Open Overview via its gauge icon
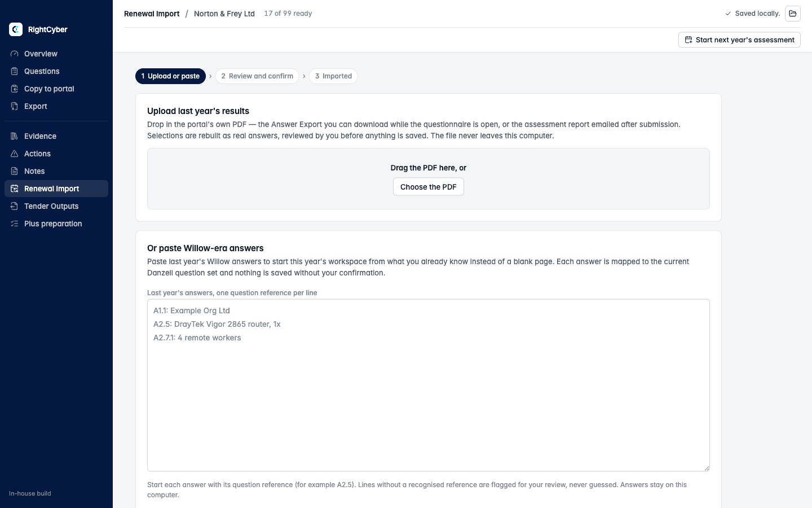Viewport: 812px width, 508px height. pos(15,54)
